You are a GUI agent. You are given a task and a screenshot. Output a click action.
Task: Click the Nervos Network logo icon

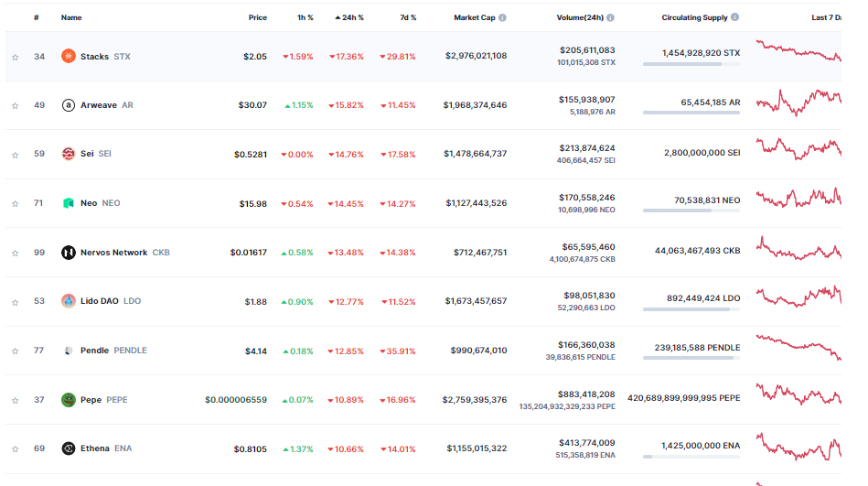[x=68, y=252]
